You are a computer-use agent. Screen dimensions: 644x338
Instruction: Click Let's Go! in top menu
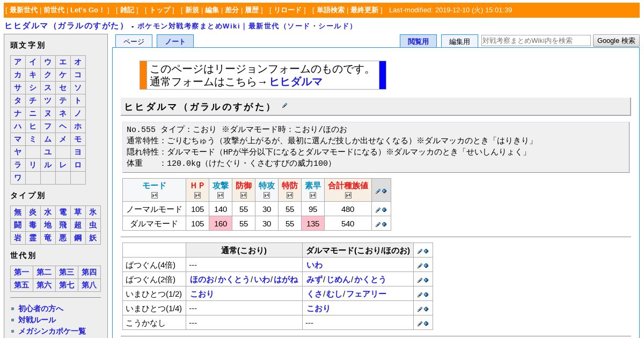tap(87, 10)
